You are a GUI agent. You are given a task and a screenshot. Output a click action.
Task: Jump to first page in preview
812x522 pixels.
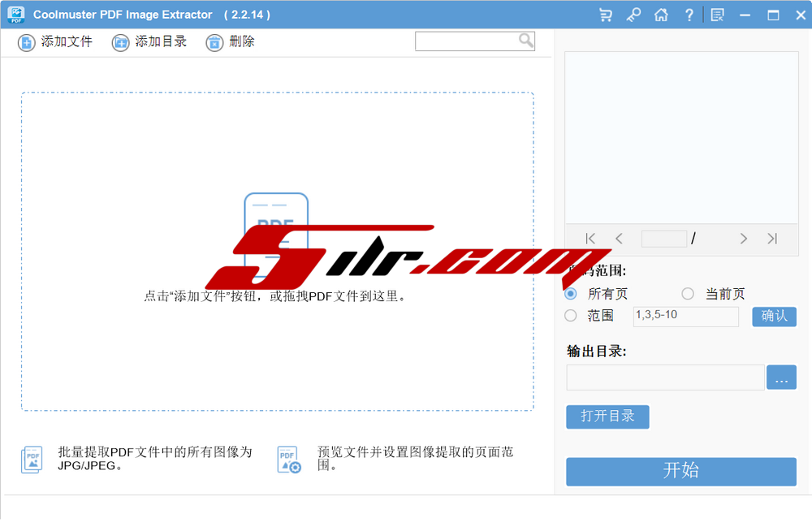(x=590, y=239)
